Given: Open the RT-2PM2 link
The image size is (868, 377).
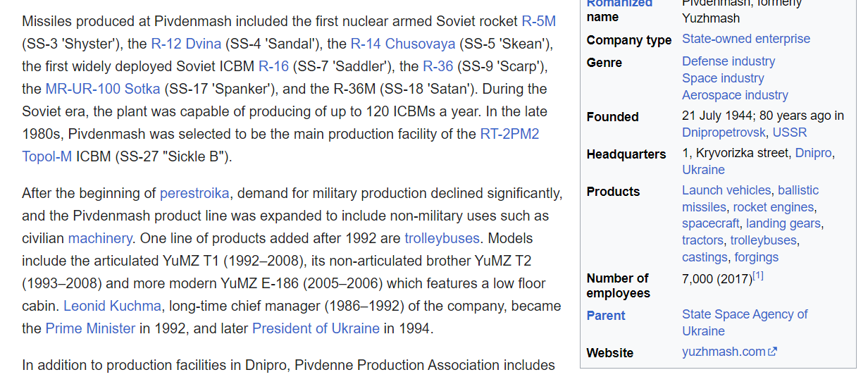Looking at the screenshot, I should click(509, 134).
